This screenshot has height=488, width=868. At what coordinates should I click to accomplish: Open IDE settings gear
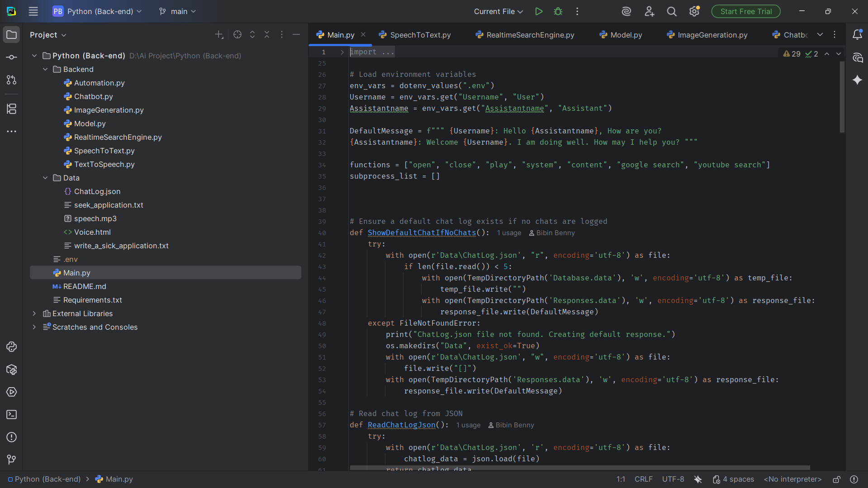694,12
